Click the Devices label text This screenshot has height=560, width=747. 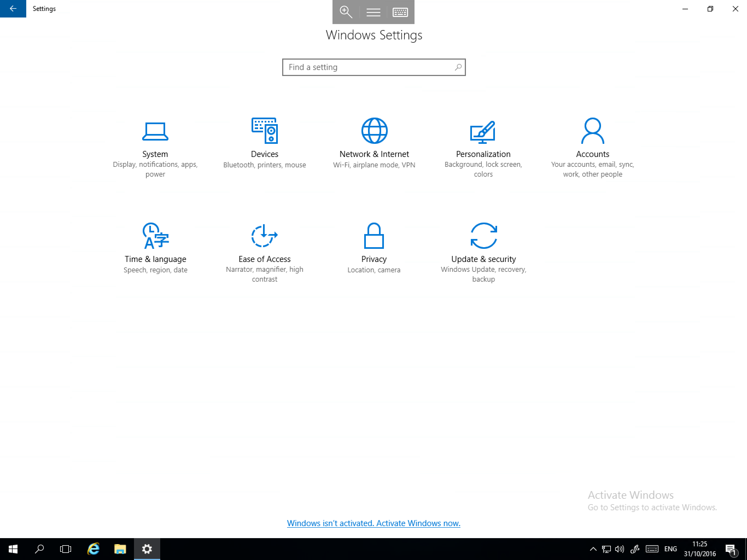[264, 154]
